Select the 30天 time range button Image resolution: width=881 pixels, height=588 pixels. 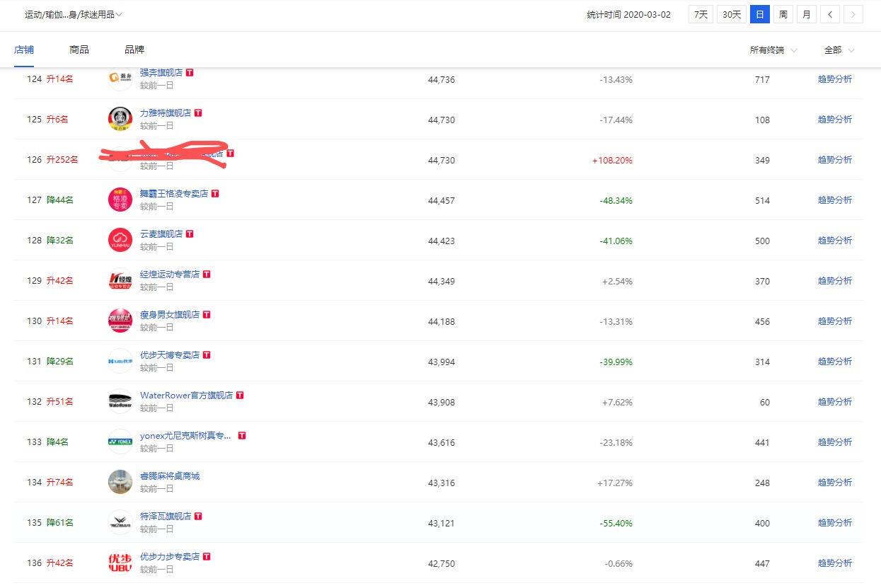click(x=731, y=14)
